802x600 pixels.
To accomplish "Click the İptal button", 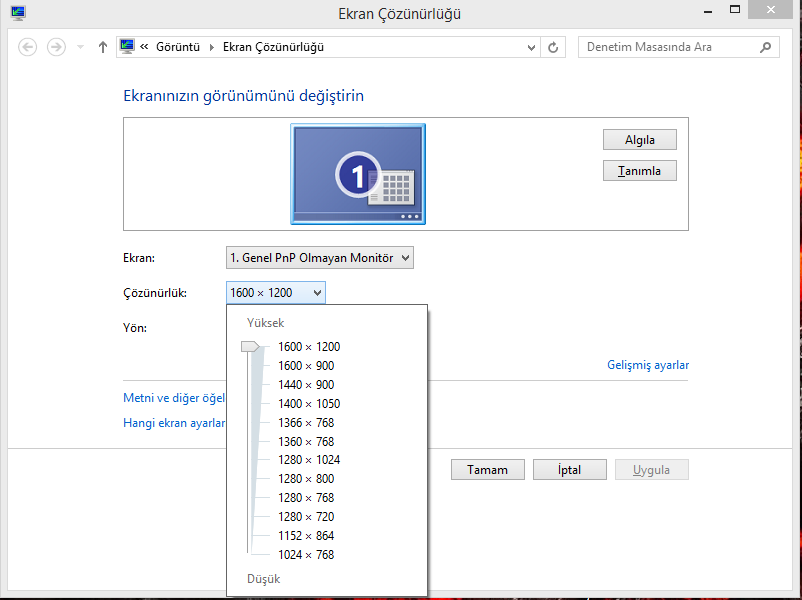I will pos(570,470).
